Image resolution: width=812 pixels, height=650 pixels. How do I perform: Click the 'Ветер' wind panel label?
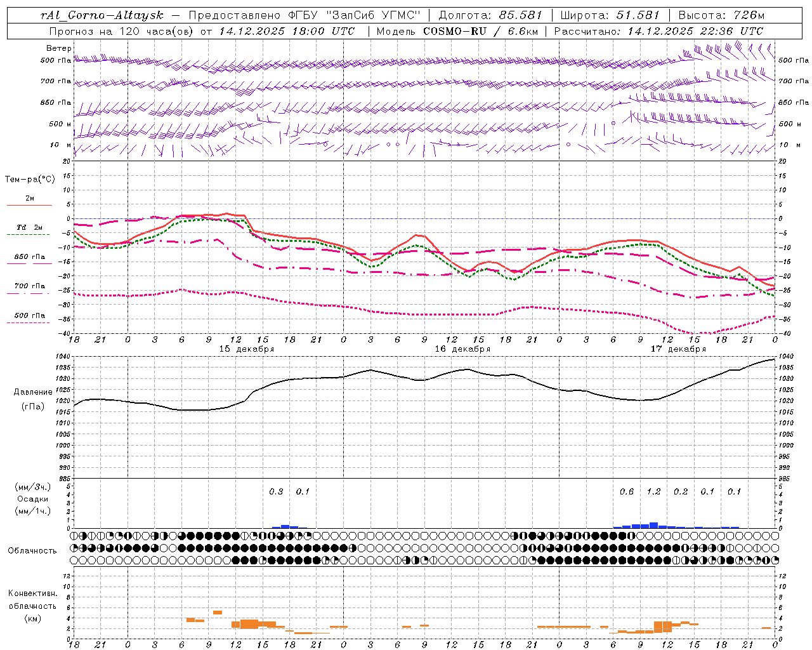[x=59, y=48]
